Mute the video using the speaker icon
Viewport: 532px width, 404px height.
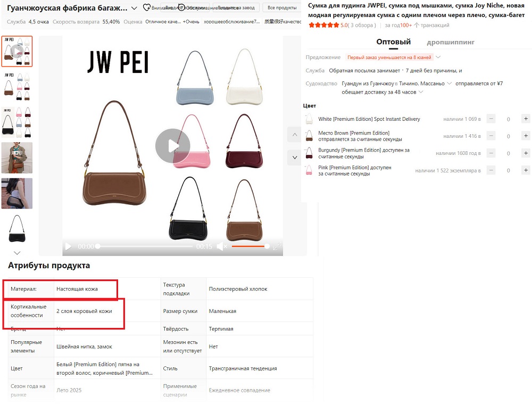click(221, 246)
